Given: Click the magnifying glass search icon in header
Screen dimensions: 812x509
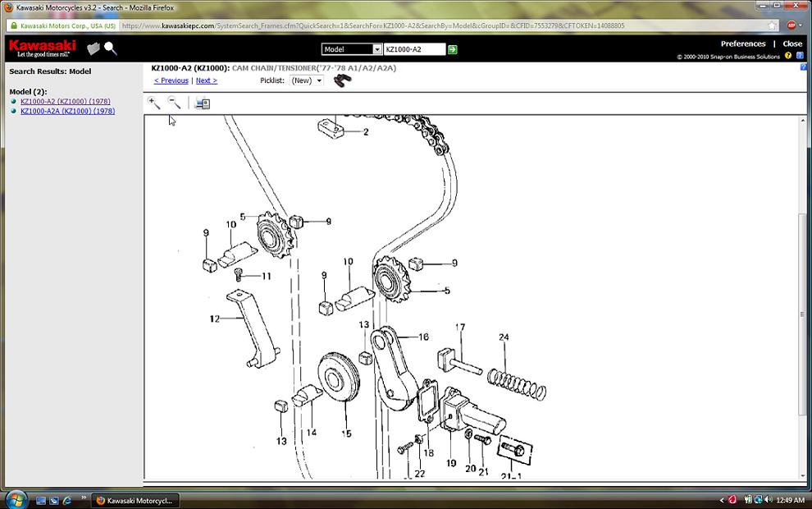Looking at the screenshot, I should (x=110, y=48).
